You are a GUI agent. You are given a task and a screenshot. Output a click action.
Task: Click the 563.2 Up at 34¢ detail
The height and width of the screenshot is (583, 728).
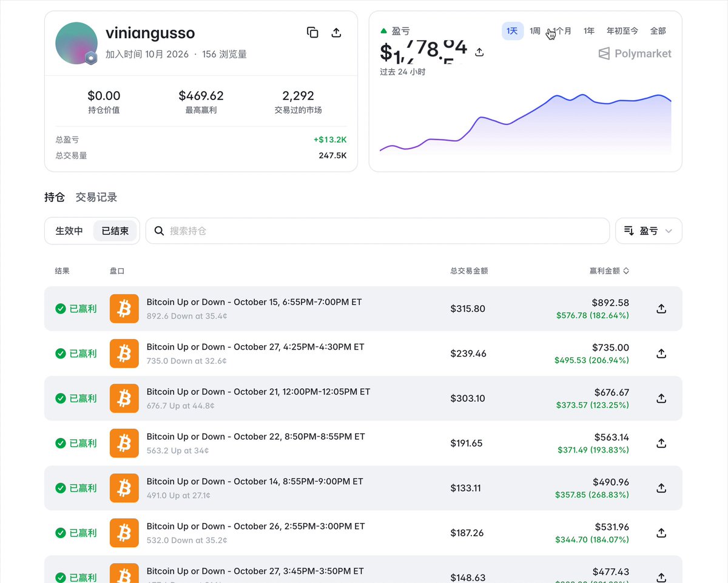click(x=178, y=451)
